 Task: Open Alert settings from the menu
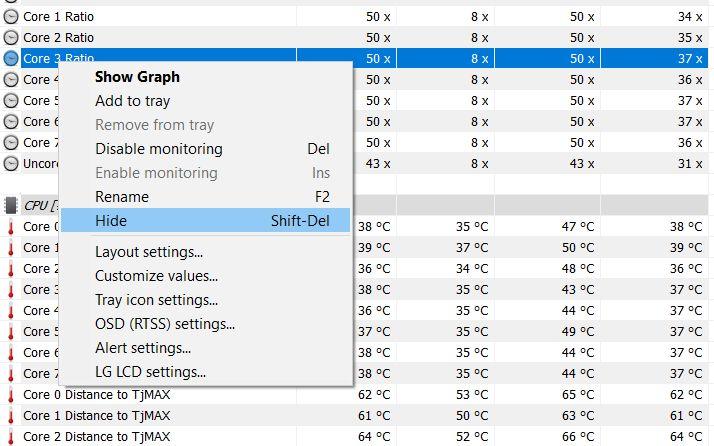[142, 348]
